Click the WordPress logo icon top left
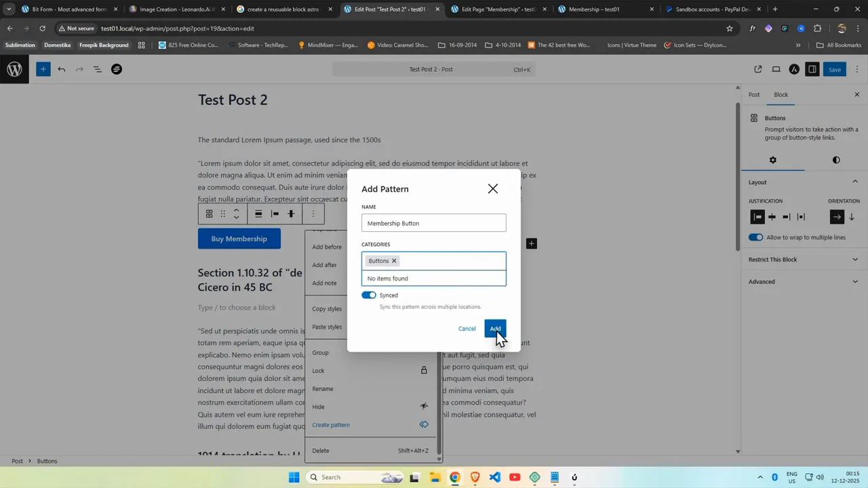 pyautogui.click(x=14, y=69)
